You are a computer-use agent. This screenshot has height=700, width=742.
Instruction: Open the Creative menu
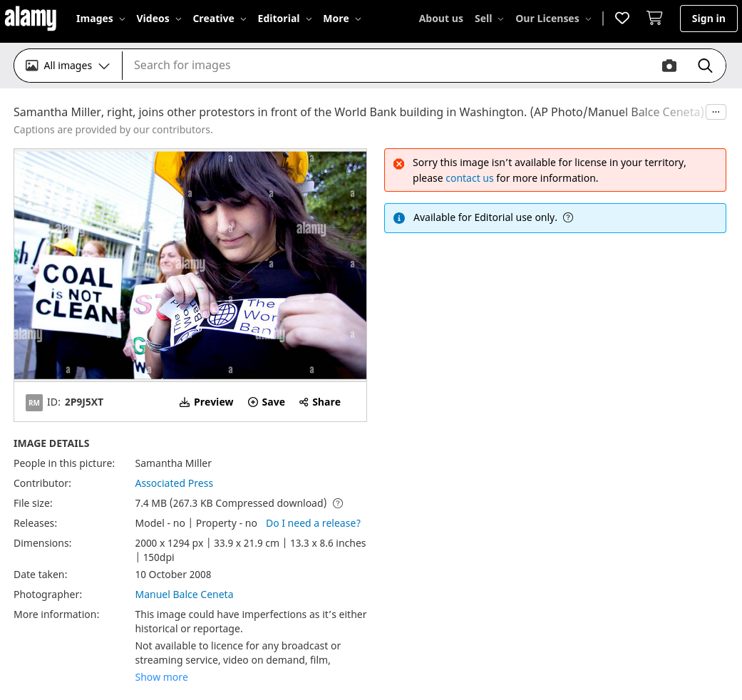point(220,19)
